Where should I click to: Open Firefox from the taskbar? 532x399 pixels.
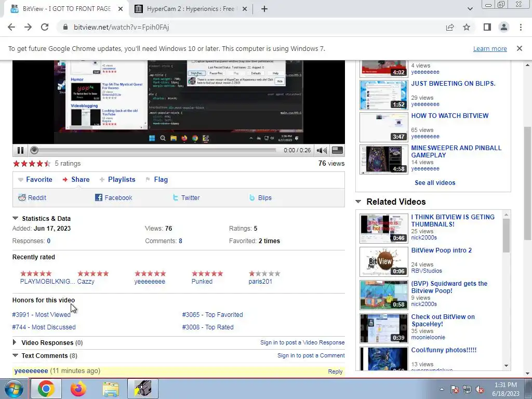(x=78, y=389)
